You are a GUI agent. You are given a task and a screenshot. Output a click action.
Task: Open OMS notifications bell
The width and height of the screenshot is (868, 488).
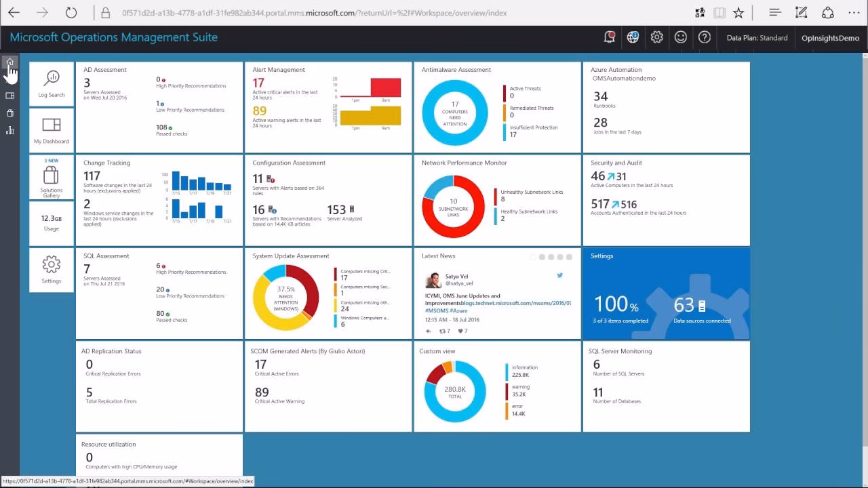pyautogui.click(x=609, y=37)
